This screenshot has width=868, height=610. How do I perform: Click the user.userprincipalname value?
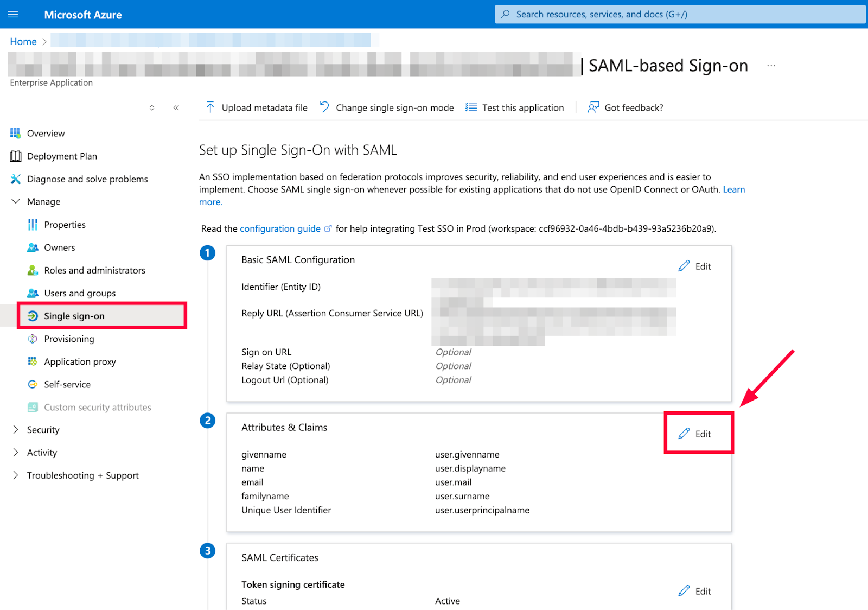coord(482,510)
